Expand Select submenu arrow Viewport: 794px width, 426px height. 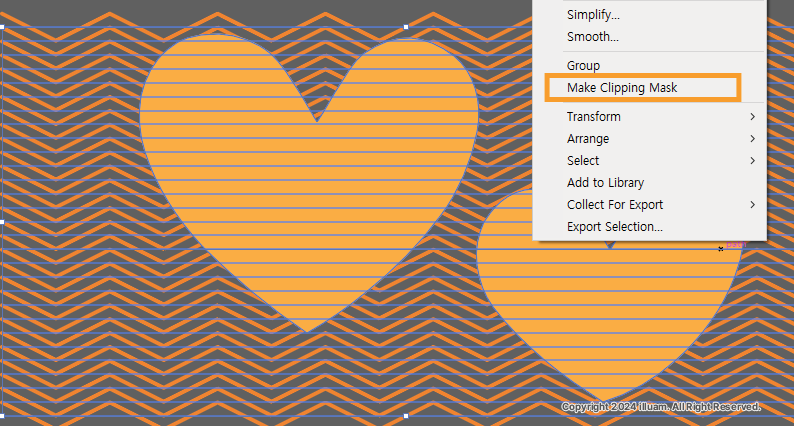[x=752, y=161]
